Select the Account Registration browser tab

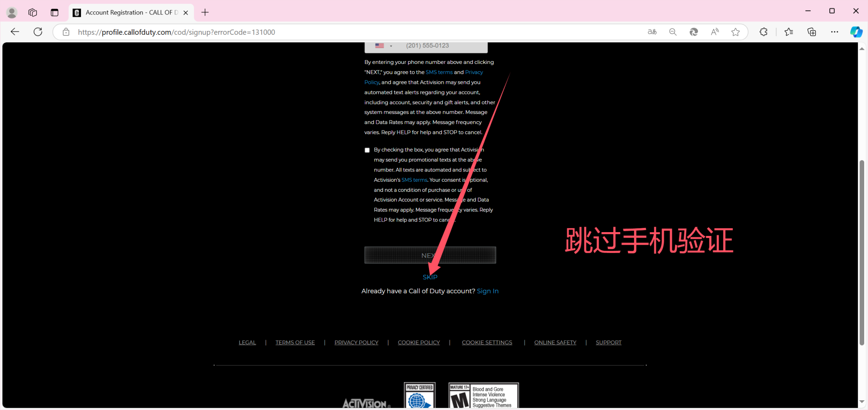(x=127, y=12)
